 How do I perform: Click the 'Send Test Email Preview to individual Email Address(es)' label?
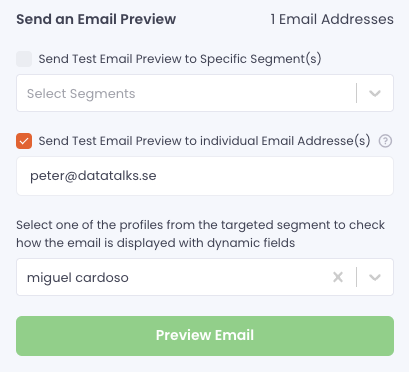tap(204, 141)
